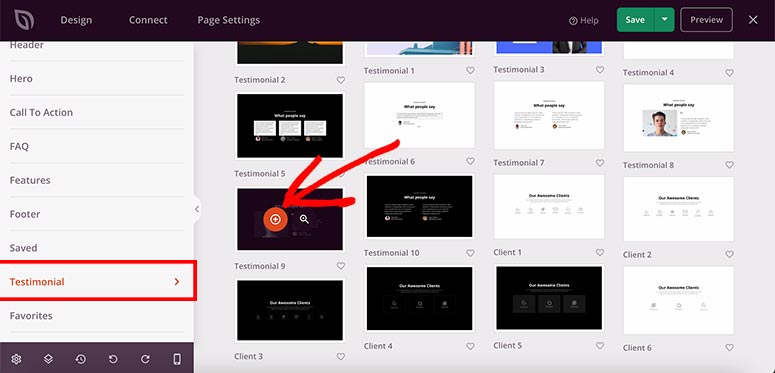Click the Preview button

pos(706,20)
